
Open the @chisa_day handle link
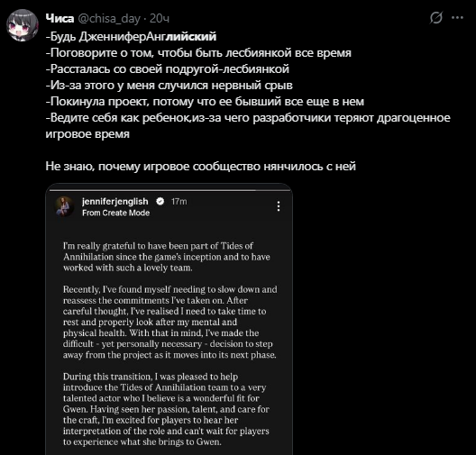[109, 19]
